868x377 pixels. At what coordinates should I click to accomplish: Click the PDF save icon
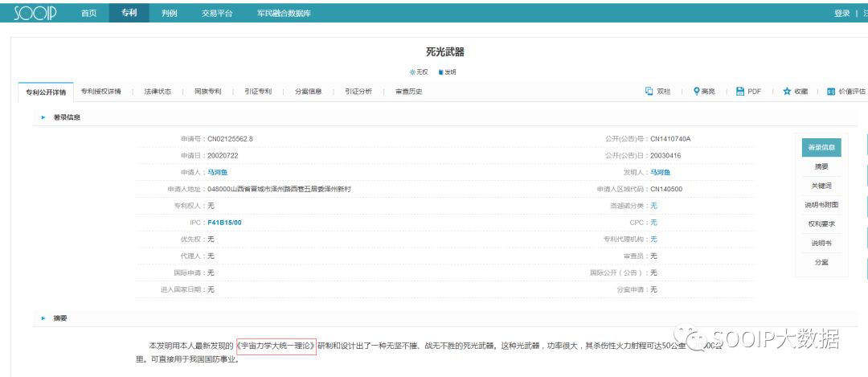coord(740,92)
